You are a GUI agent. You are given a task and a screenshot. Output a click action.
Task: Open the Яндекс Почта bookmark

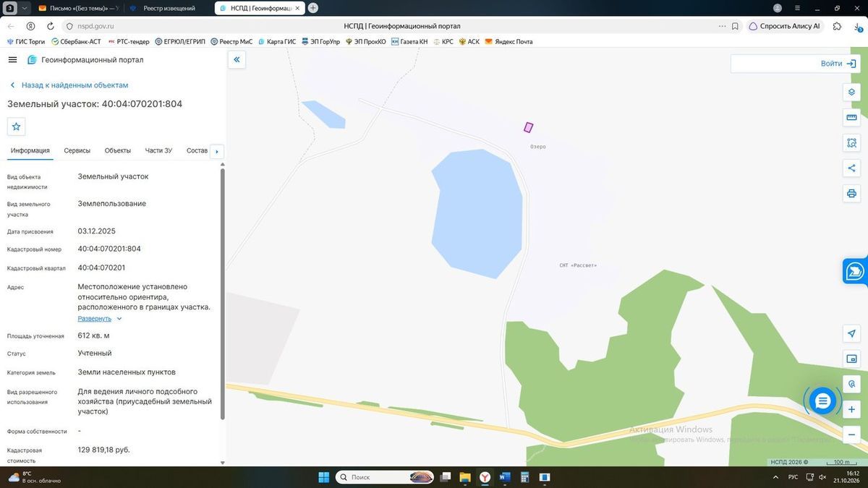[x=509, y=42]
